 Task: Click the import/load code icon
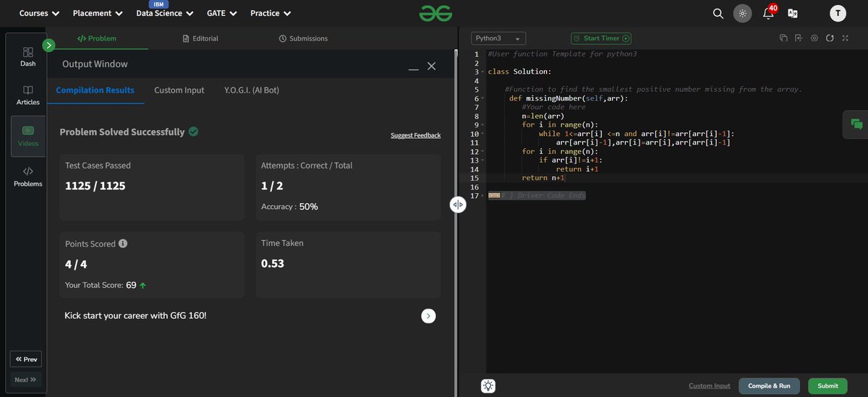[799, 38]
